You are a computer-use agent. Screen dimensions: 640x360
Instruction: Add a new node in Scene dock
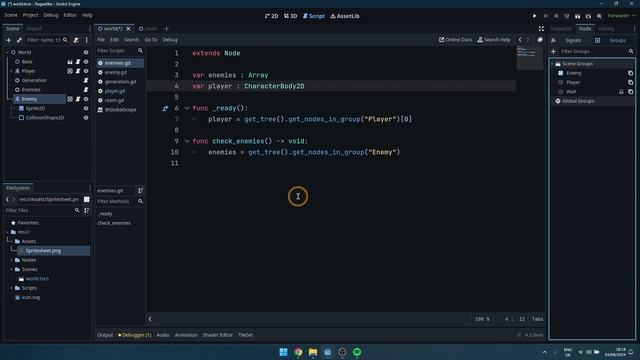tap(9, 40)
